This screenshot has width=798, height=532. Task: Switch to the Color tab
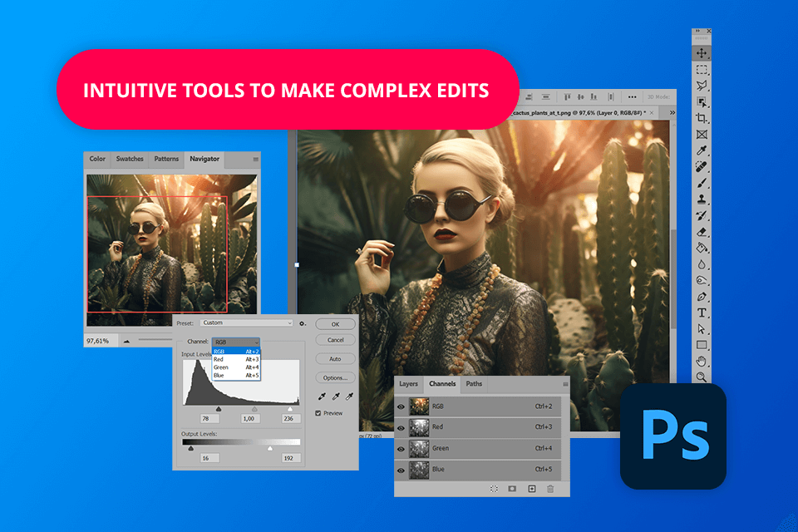[x=97, y=159]
